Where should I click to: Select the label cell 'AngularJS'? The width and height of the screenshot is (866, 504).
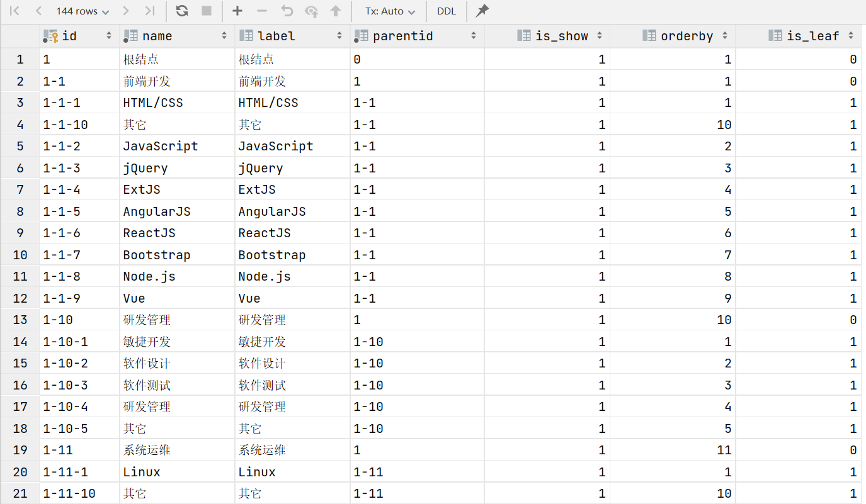click(x=292, y=211)
